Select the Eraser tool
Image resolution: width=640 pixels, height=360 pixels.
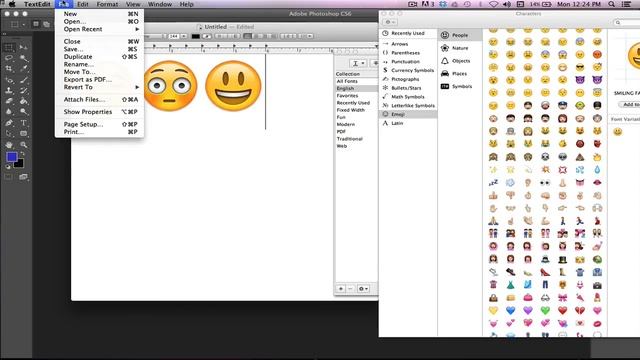(9, 101)
